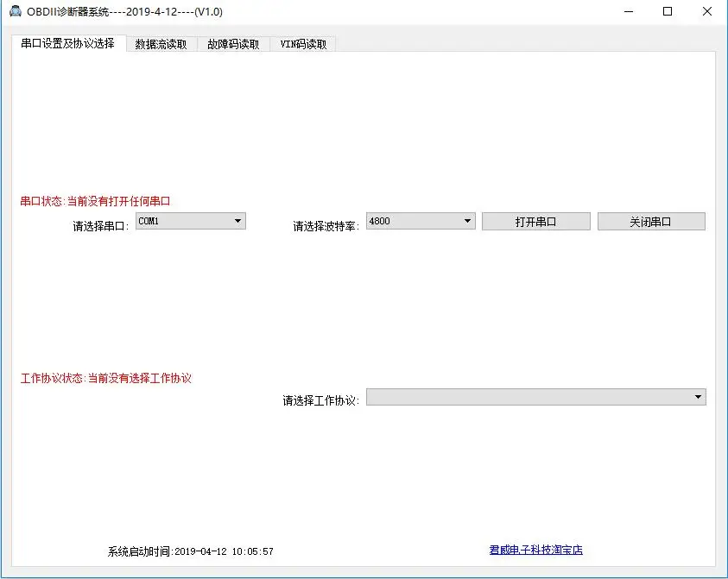Click the COM1 text in port combo box
This screenshot has width=728, height=579.
pyautogui.click(x=149, y=221)
